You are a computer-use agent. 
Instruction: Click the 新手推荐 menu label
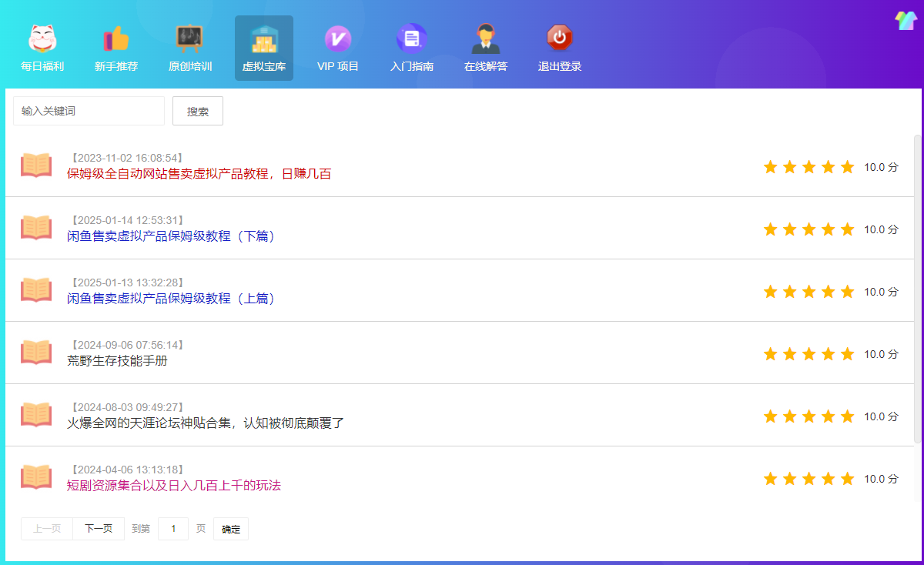pos(116,67)
